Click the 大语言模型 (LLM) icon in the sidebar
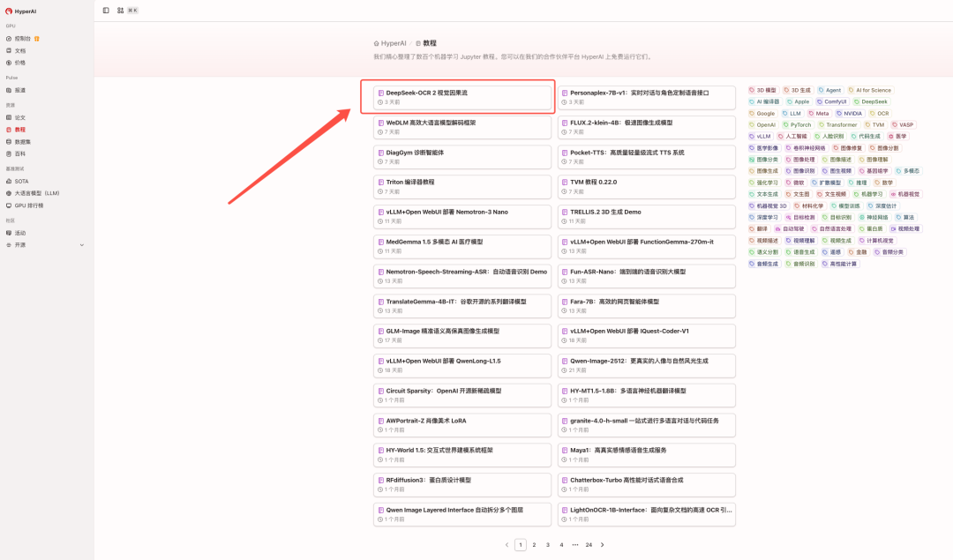Viewport: 953px width, 560px height. point(9,193)
